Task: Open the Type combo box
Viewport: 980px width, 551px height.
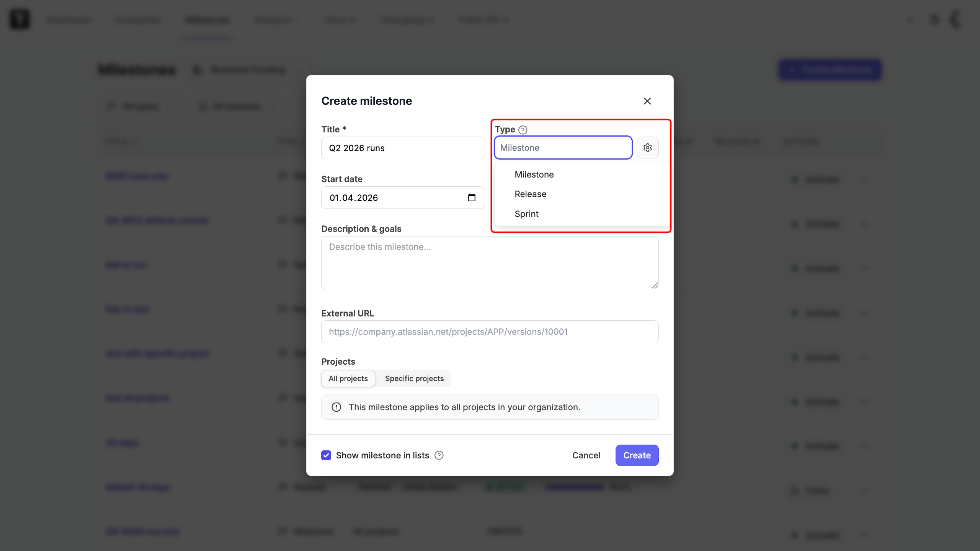Action: pyautogui.click(x=563, y=148)
